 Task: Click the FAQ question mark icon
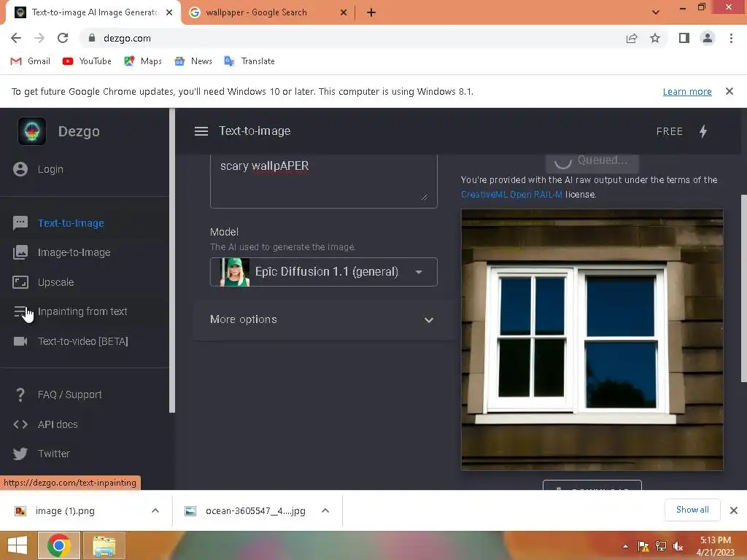[x=20, y=394]
